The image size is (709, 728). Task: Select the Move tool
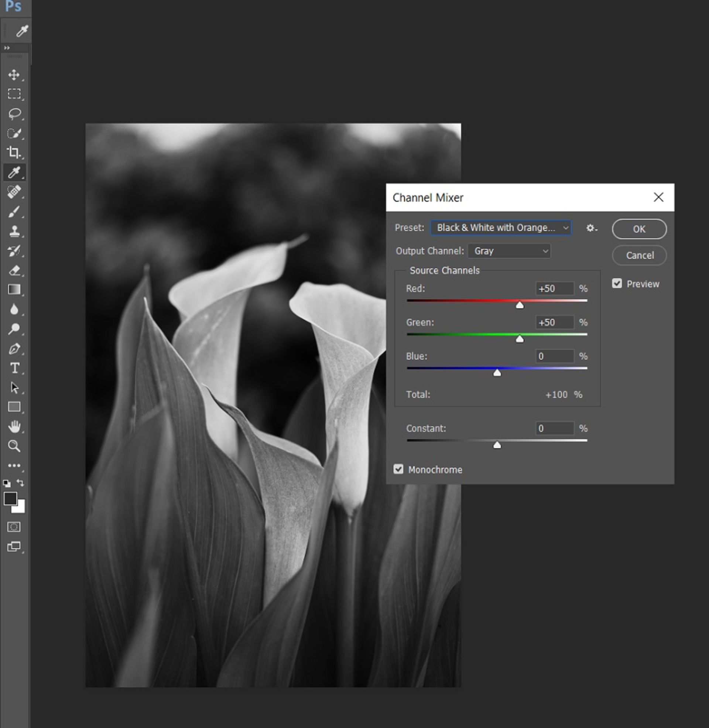pos(14,75)
